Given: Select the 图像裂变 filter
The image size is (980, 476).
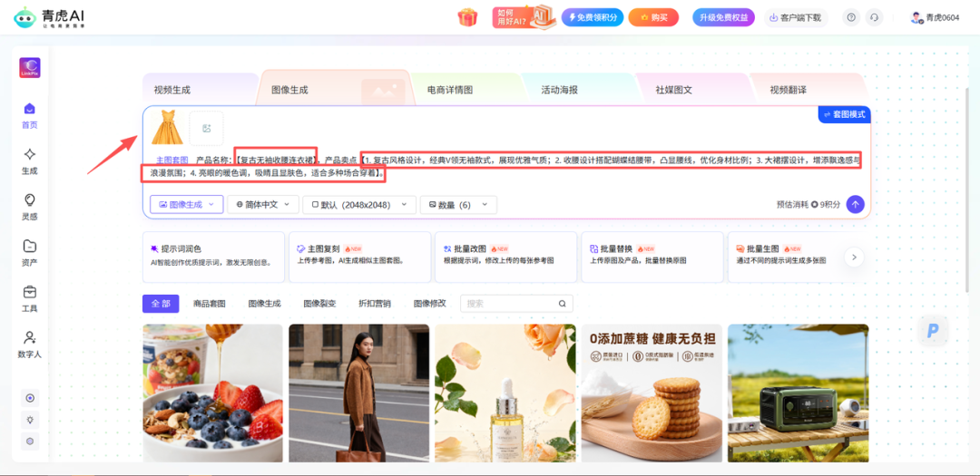Looking at the screenshot, I should 319,304.
